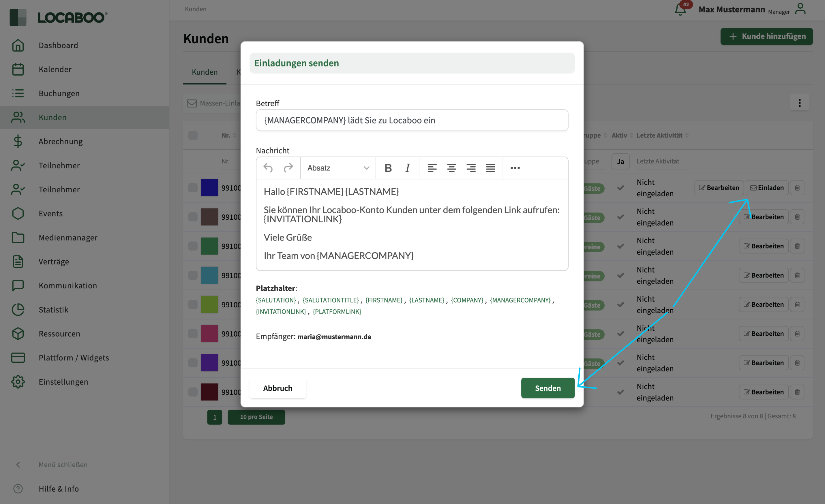
Task: Toggle select-all checkbox in table header
Action: (193, 135)
